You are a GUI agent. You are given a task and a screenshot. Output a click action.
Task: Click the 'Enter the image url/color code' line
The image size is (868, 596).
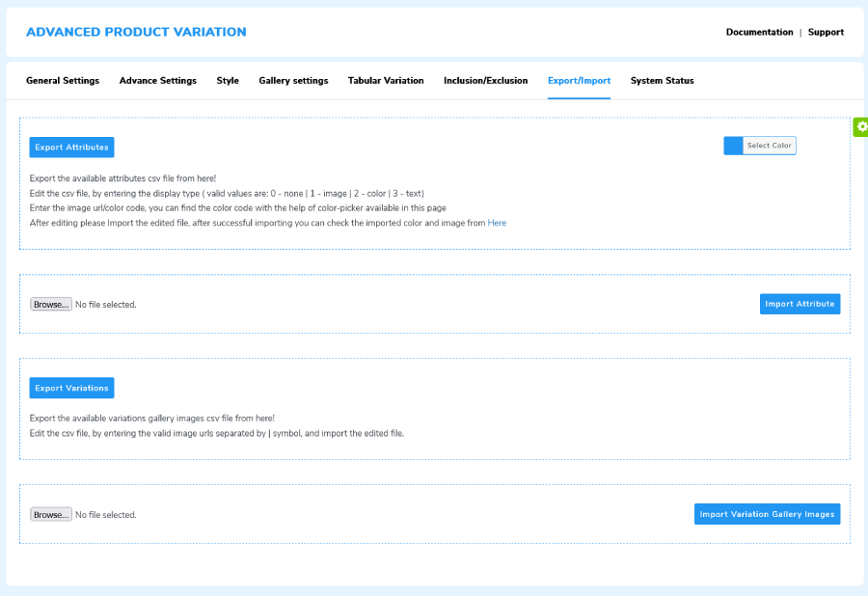[238, 208]
